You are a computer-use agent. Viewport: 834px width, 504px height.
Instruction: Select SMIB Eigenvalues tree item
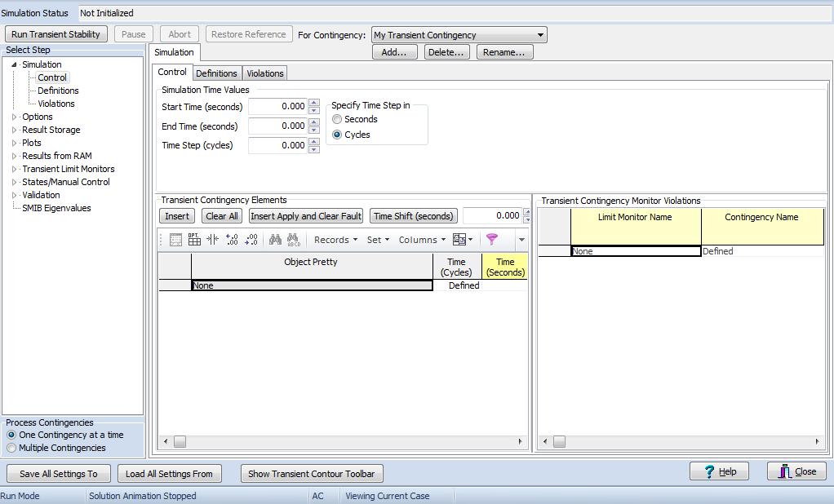[56, 209]
